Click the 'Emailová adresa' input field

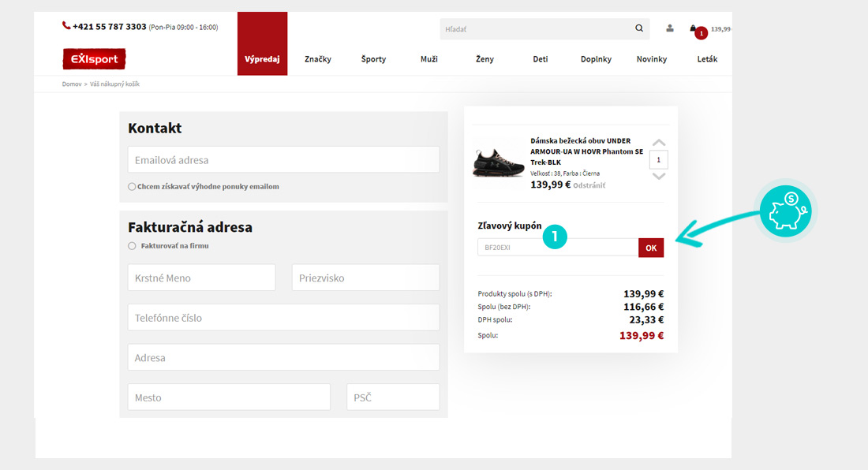283,160
